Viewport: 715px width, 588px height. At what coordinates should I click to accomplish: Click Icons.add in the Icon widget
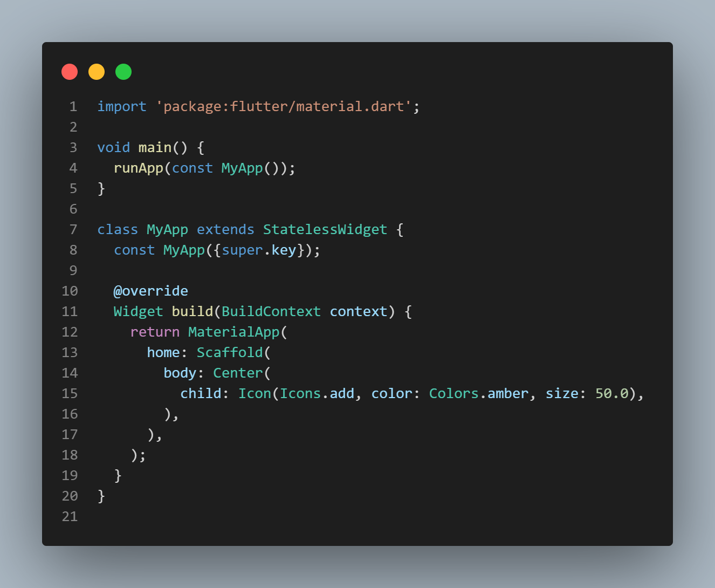click(317, 393)
